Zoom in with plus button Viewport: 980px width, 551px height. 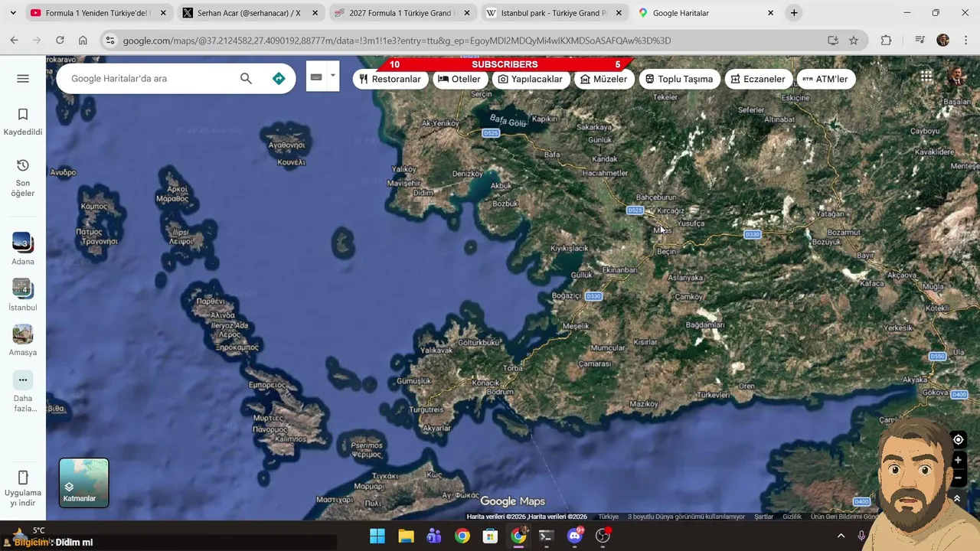(958, 461)
